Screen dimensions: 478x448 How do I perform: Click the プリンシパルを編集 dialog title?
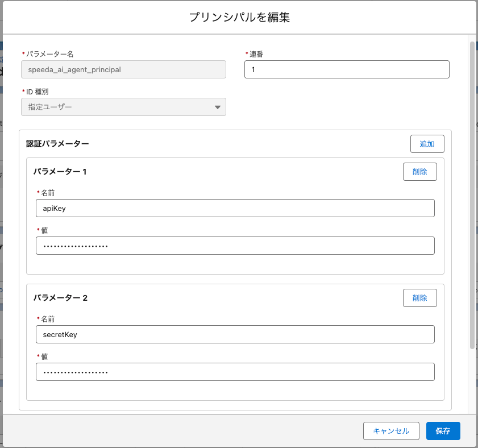click(x=239, y=17)
